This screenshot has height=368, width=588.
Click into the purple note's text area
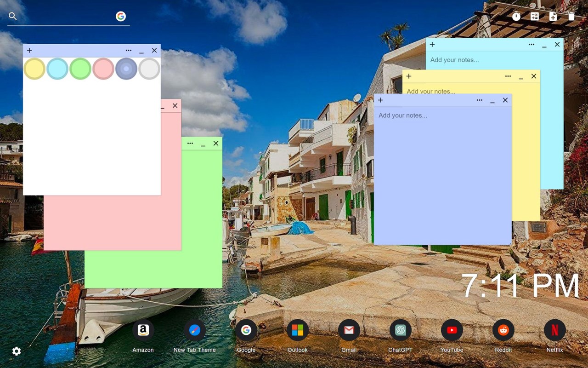click(x=443, y=175)
